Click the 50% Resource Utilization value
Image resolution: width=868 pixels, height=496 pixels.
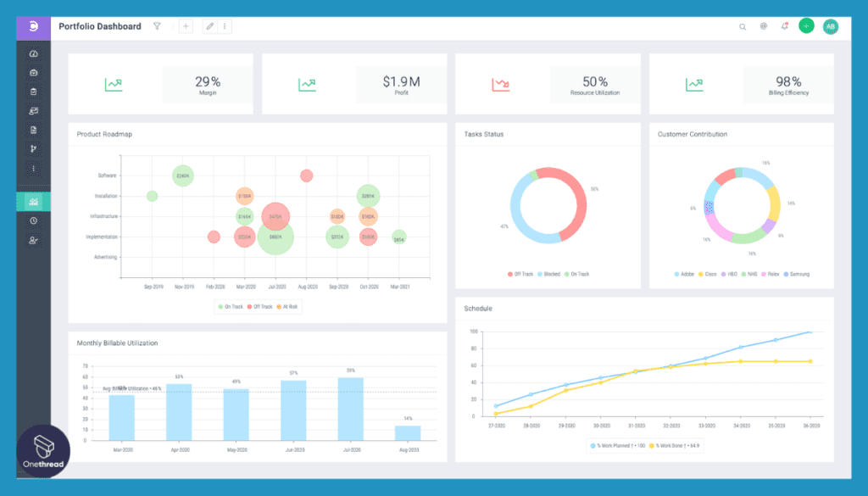point(595,81)
